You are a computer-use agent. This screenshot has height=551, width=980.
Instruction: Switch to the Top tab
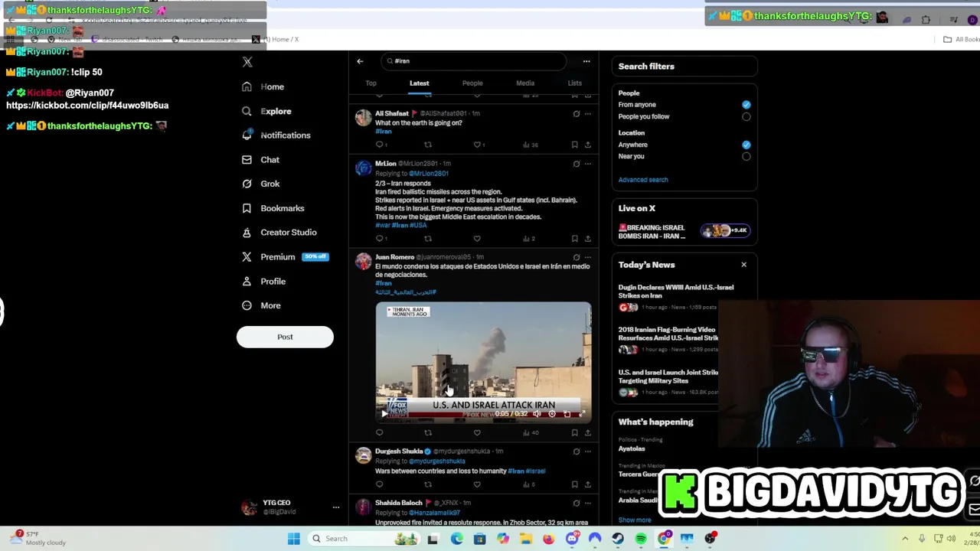click(371, 83)
